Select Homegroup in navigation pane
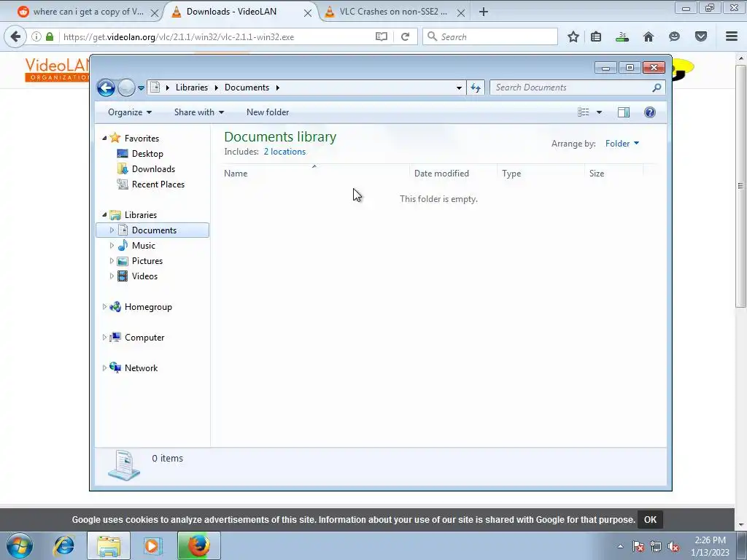 pos(148,307)
